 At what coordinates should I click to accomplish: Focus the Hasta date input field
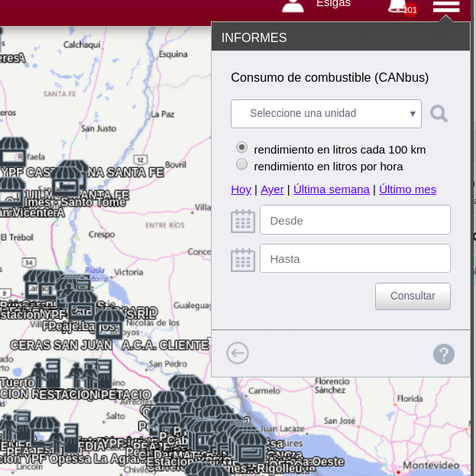click(355, 259)
